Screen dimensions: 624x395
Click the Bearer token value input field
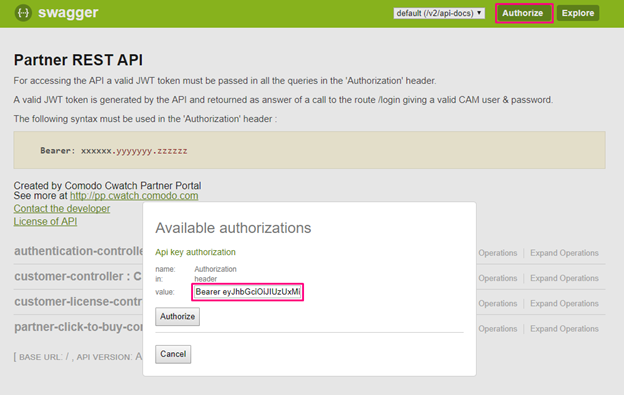pos(248,292)
